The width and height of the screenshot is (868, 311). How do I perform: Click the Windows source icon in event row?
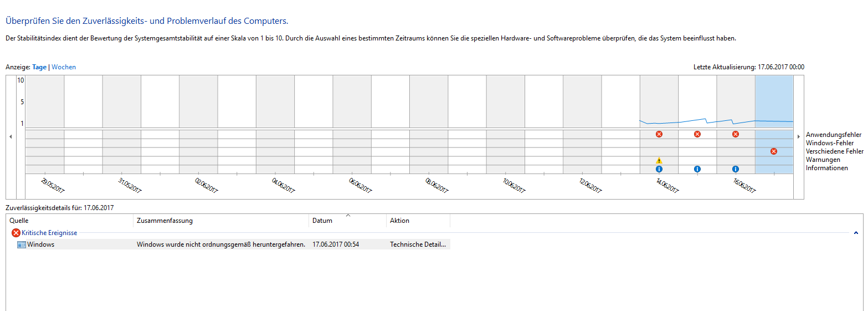(22, 244)
